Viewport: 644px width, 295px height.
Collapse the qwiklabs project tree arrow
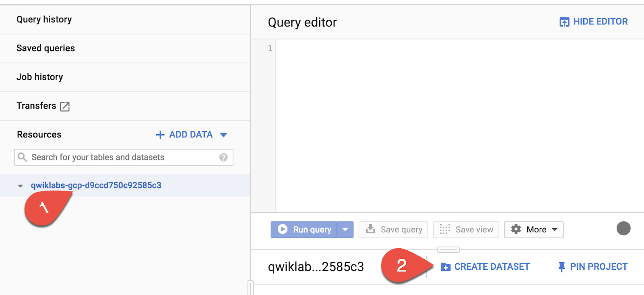click(20, 186)
